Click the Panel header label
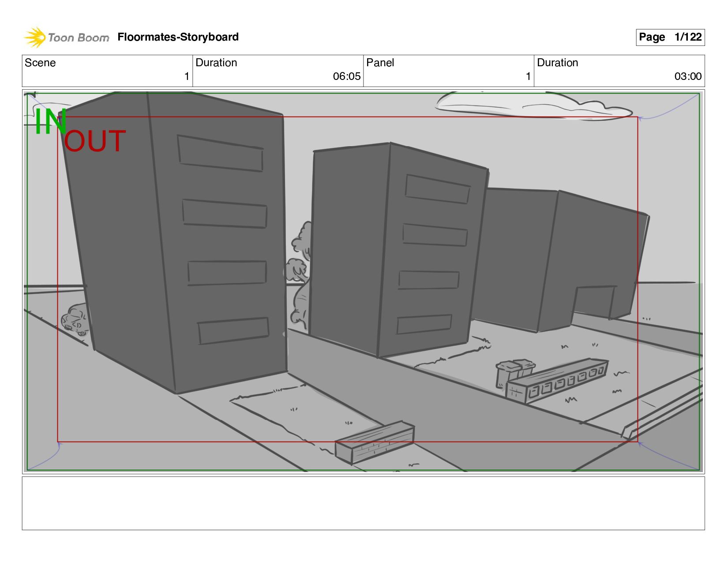The width and height of the screenshot is (728, 563). (x=380, y=63)
